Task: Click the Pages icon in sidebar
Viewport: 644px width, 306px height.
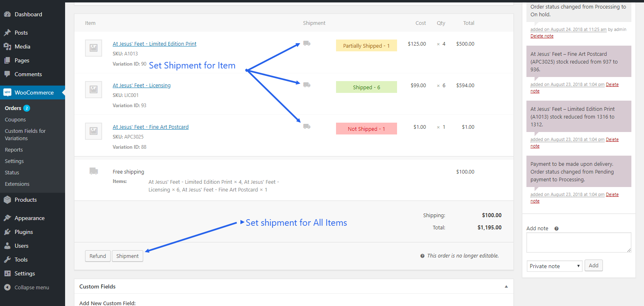Action: 7,60
